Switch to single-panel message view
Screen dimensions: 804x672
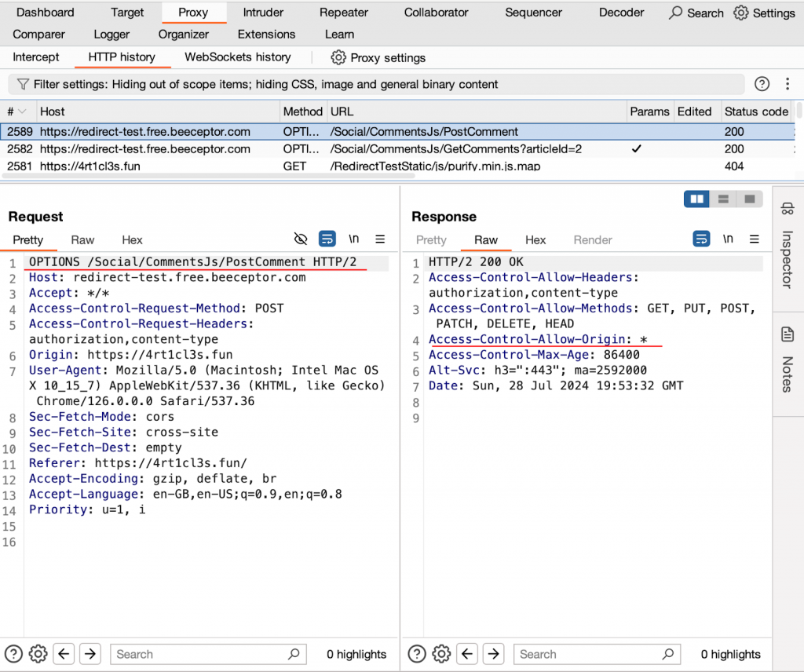pyautogui.click(x=749, y=199)
